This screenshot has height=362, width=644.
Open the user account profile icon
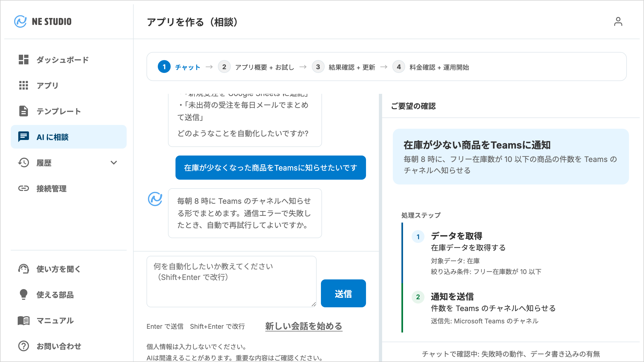pos(618,22)
